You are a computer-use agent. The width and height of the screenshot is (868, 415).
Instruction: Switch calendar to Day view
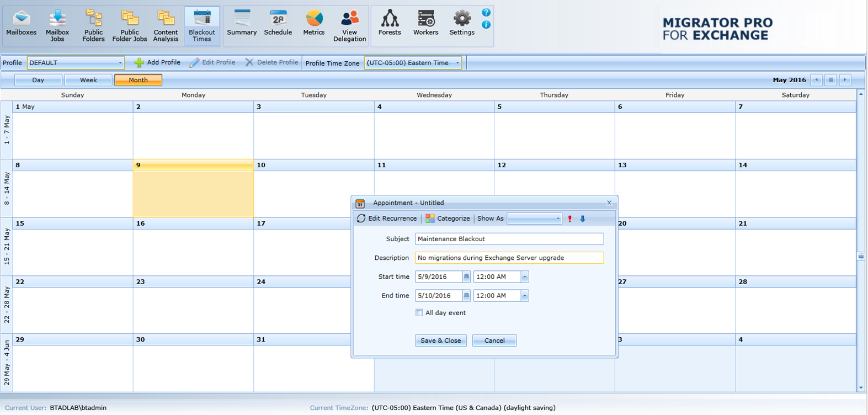click(x=38, y=80)
